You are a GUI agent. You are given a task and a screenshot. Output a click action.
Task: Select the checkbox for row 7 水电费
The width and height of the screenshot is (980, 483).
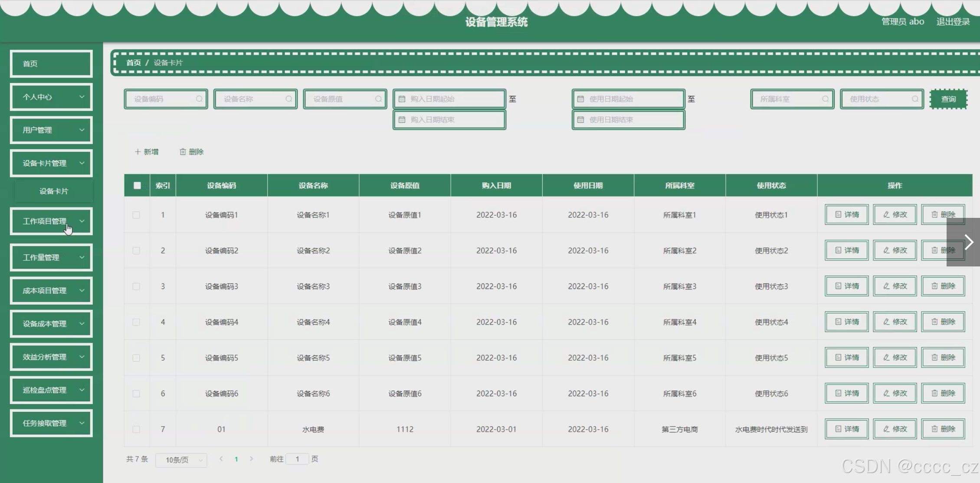point(136,429)
